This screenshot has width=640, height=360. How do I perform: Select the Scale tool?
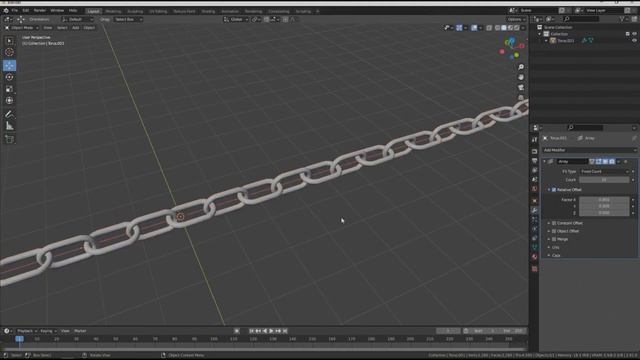coord(9,89)
